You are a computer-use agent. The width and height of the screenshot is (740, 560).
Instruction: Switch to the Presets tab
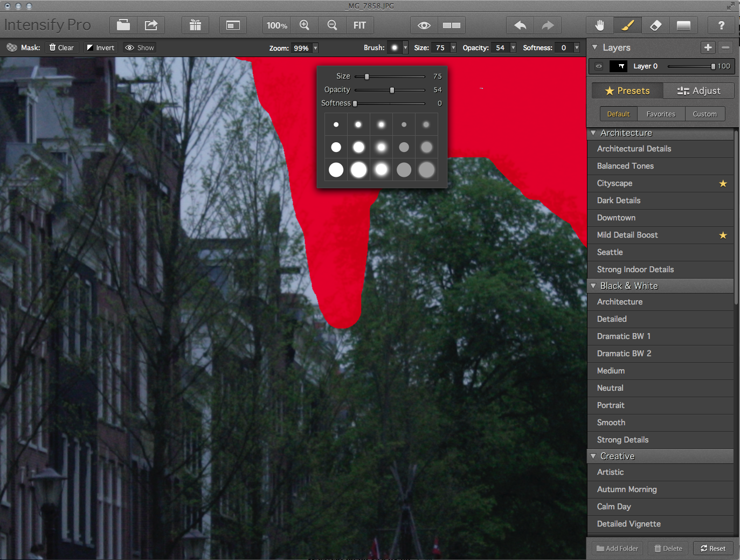(x=627, y=91)
